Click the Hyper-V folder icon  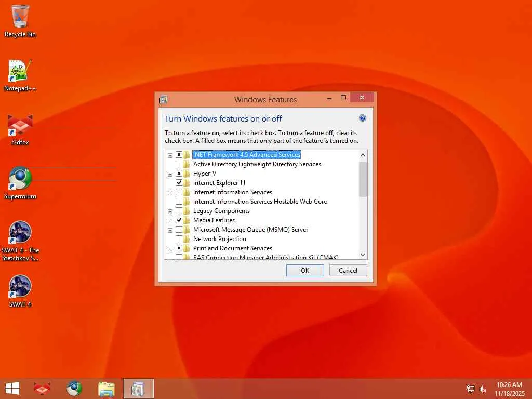click(x=187, y=174)
